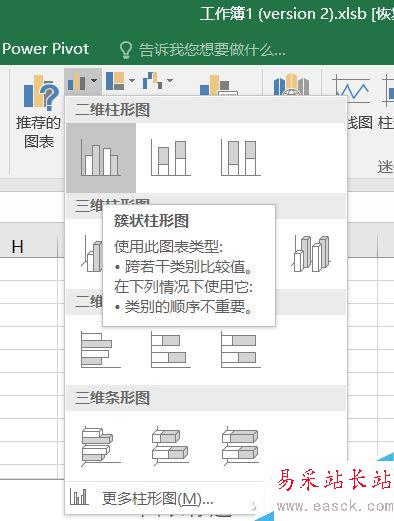The image size is (394, 521).
Task: Click the waterfall chart ribbon icon
Action: pos(153,81)
